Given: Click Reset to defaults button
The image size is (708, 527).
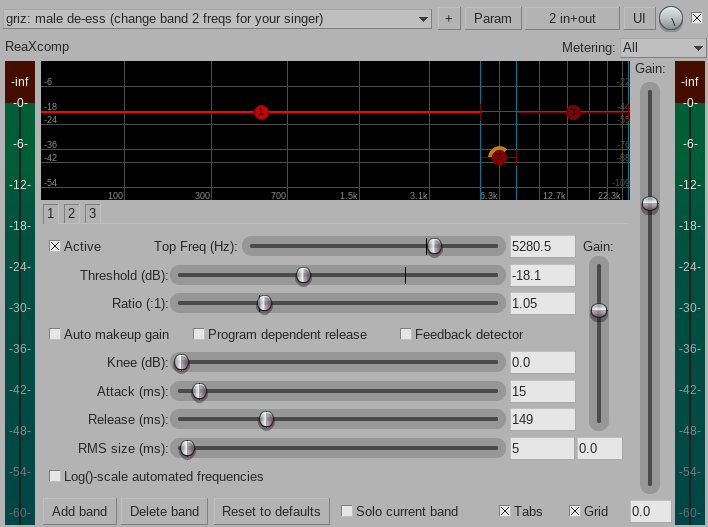Looking at the screenshot, I should 271,511.
